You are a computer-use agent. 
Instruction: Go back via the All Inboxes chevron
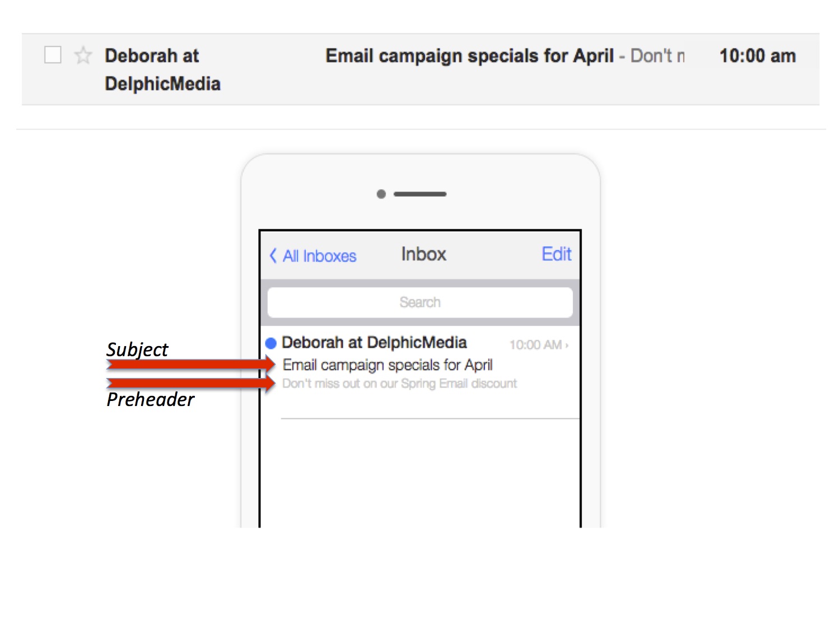[273, 255]
